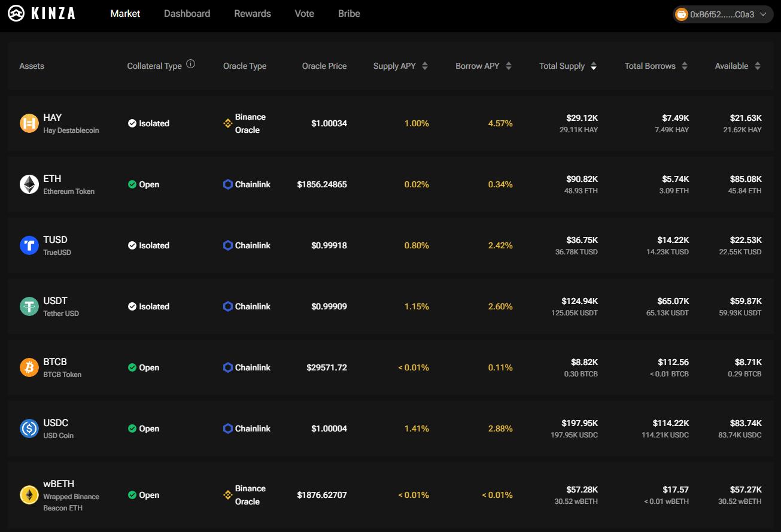Select the USDC market row's Chainlink oracle
The height and width of the screenshot is (532, 781).
coord(247,428)
